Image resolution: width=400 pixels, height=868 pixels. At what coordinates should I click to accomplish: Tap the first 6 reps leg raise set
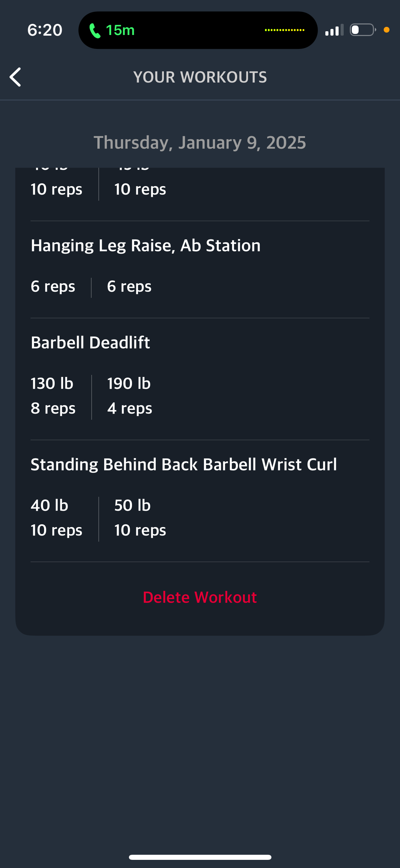(53, 287)
